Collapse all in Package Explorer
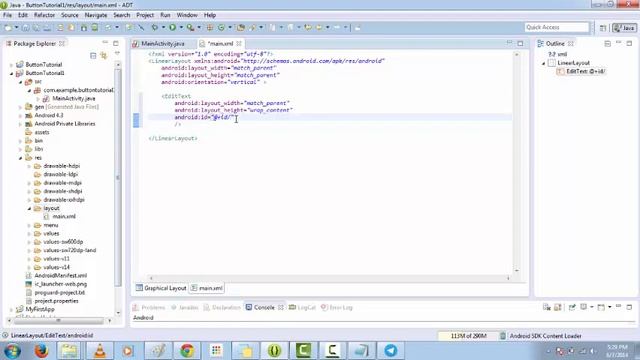640x360 pixels. [x=93, y=56]
